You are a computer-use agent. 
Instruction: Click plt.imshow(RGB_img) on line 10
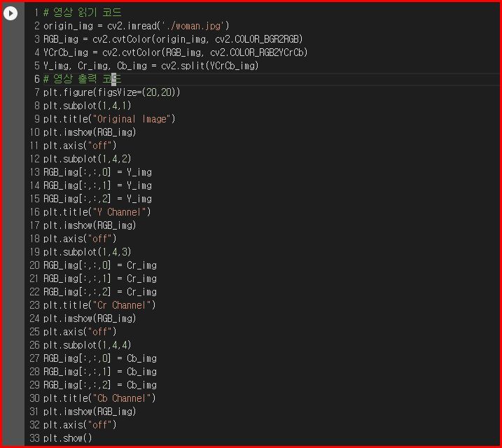coord(90,132)
